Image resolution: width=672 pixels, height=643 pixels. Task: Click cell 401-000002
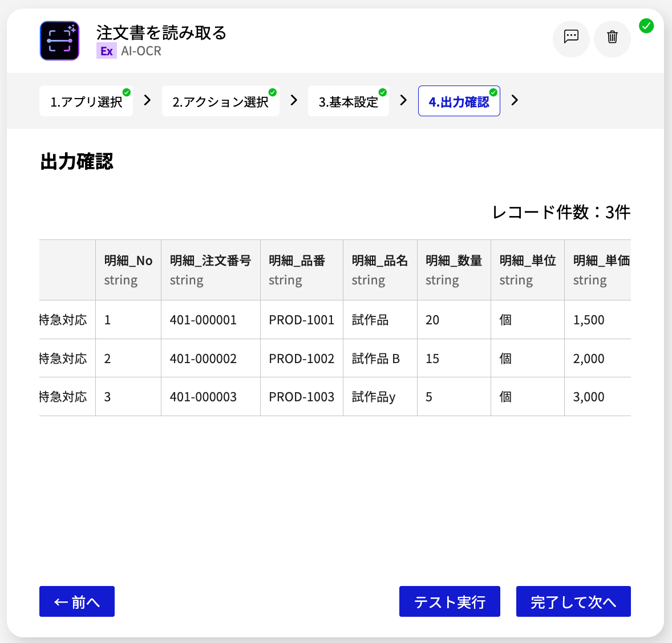coord(210,358)
